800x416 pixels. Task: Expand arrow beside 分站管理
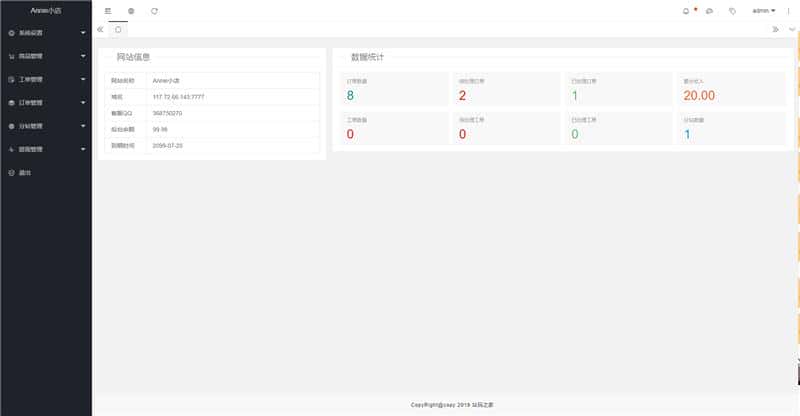click(83, 126)
